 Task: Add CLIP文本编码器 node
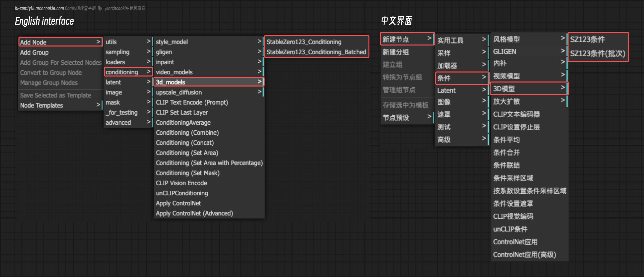click(x=529, y=114)
